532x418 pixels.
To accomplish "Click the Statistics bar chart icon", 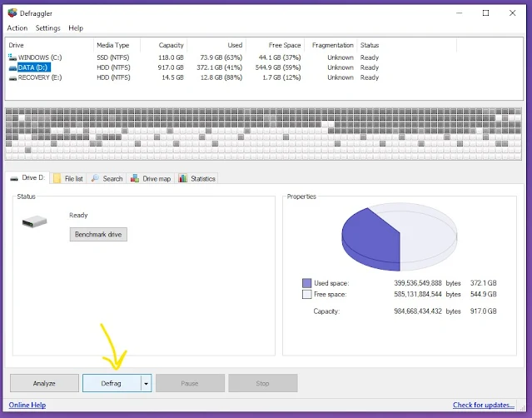I will point(183,178).
